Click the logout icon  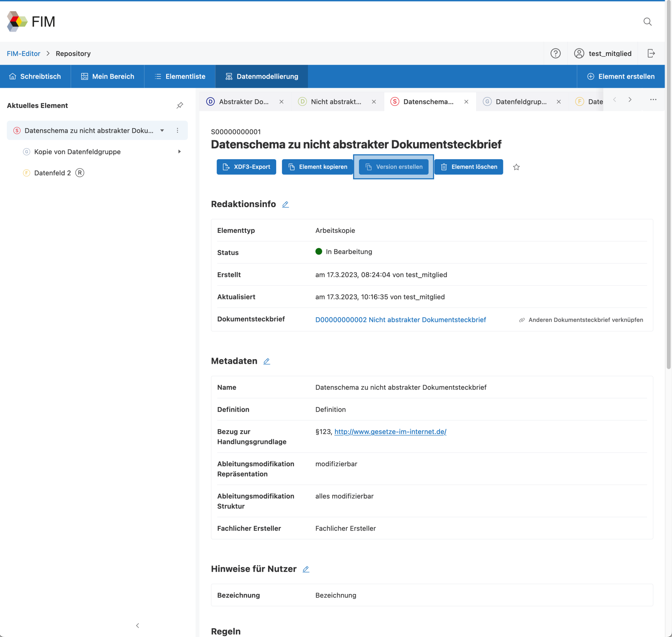click(651, 53)
